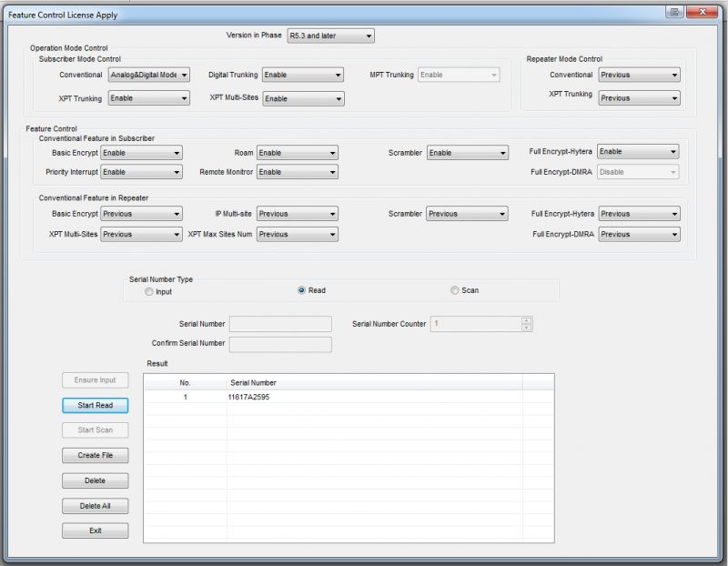Open the Digital Trunking dropdown
Screen dimensions: 728x566
point(303,75)
